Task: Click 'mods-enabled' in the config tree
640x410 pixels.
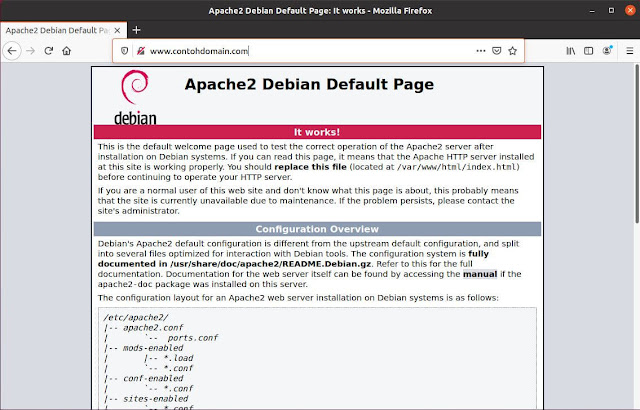Action: (153, 348)
